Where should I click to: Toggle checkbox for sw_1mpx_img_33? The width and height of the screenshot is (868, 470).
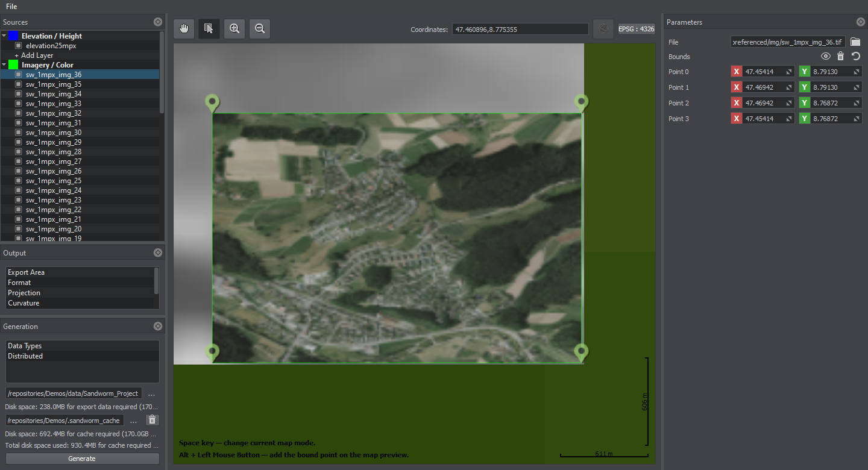(x=19, y=104)
